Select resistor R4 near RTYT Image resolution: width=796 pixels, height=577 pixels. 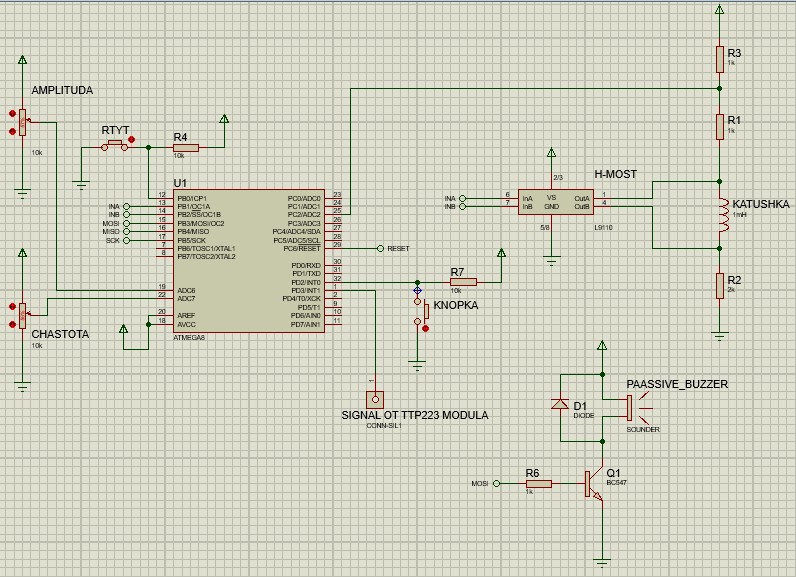[x=185, y=147]
